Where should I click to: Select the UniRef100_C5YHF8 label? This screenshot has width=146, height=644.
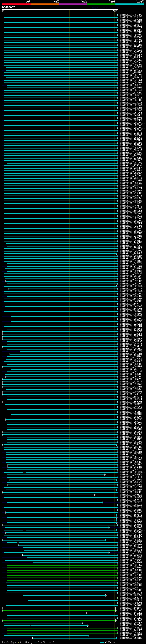[131, 42]
